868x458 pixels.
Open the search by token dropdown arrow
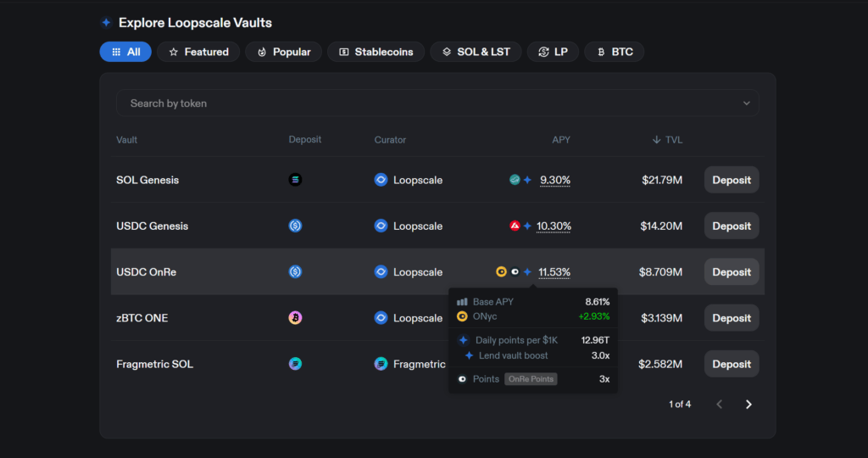[747, 103]
